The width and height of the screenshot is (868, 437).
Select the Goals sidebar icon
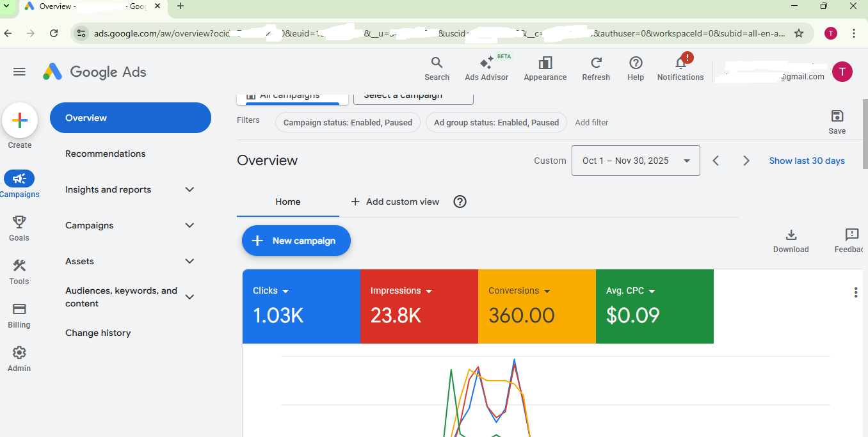click(19, 228)
